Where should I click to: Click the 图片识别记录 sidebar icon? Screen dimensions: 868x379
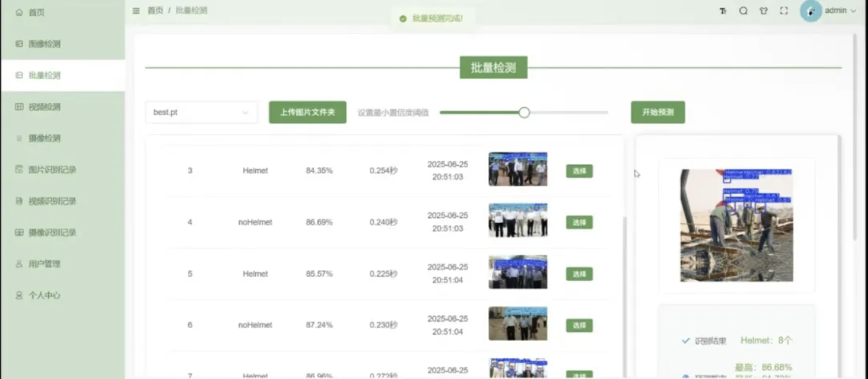click(x=19, y=170)
